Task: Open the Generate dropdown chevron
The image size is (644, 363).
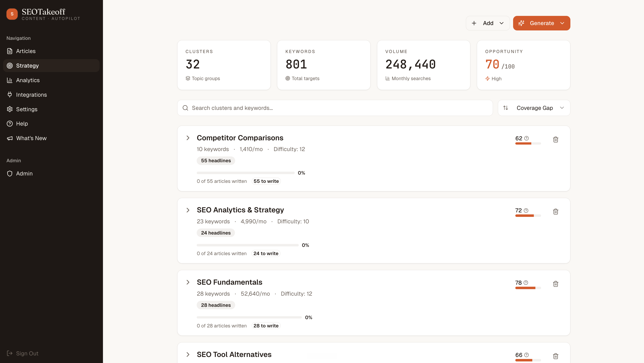Action: (x=562, y=23)
